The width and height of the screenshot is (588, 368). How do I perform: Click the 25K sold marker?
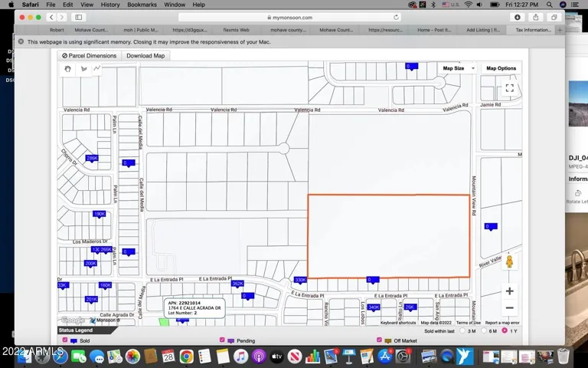[410, 307]
